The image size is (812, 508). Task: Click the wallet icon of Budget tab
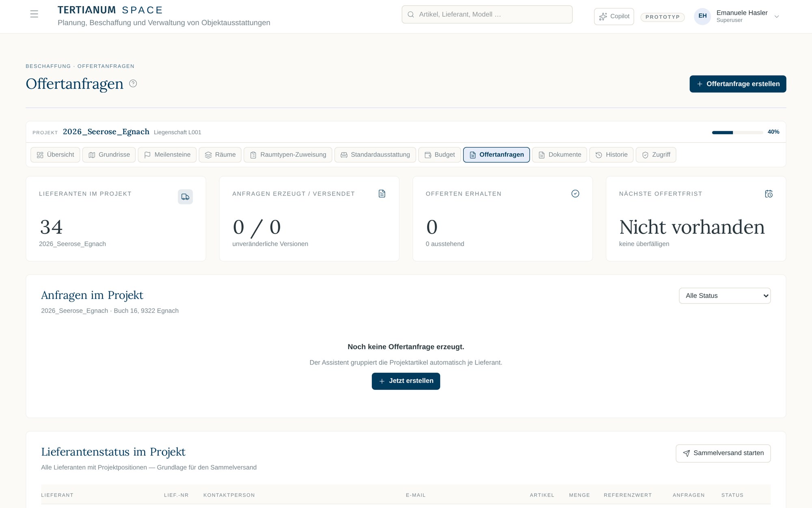(x=428, y=155)
